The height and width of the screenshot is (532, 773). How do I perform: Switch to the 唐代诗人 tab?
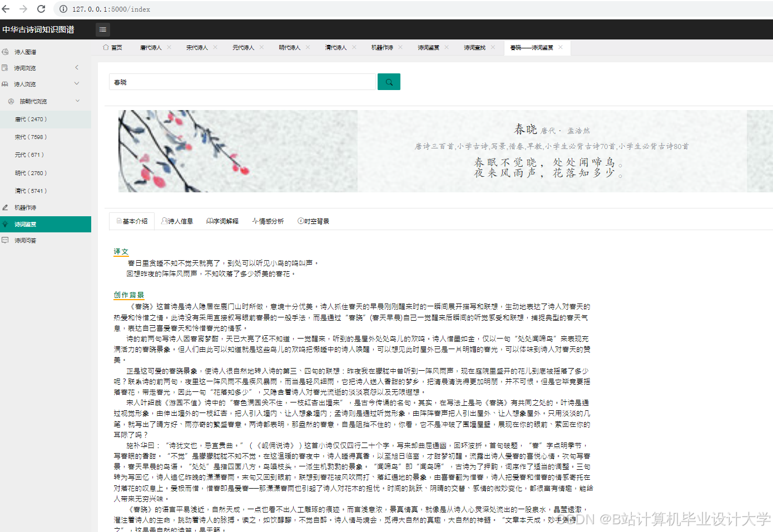point(151,47)
